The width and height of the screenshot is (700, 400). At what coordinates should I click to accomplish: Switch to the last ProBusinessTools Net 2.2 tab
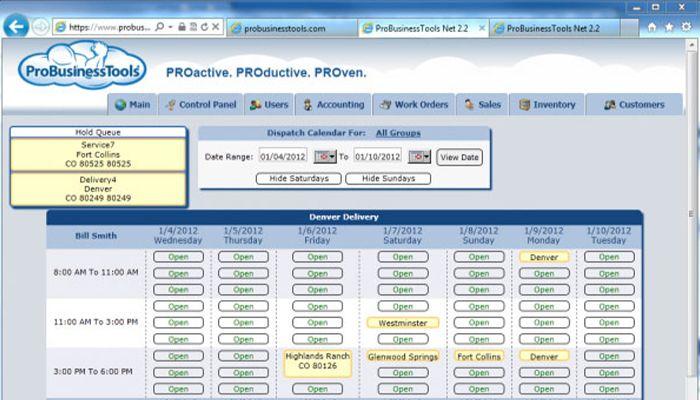[x=554, y=28]
